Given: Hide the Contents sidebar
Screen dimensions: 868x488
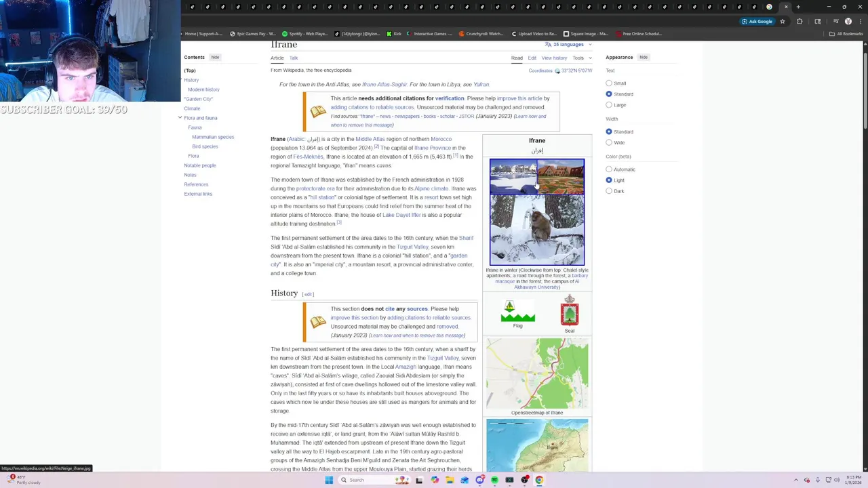Looking at the screenshot, I should pos(215,57).
